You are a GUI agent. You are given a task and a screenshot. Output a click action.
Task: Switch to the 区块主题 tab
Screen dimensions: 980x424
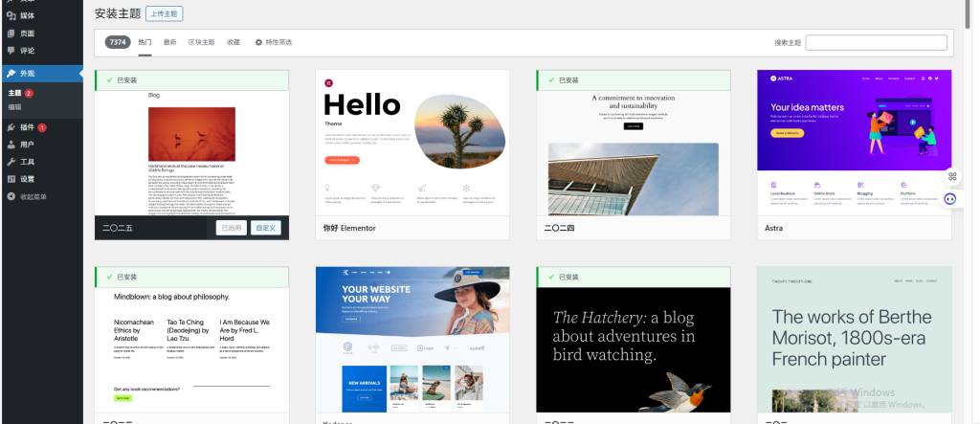201,42
